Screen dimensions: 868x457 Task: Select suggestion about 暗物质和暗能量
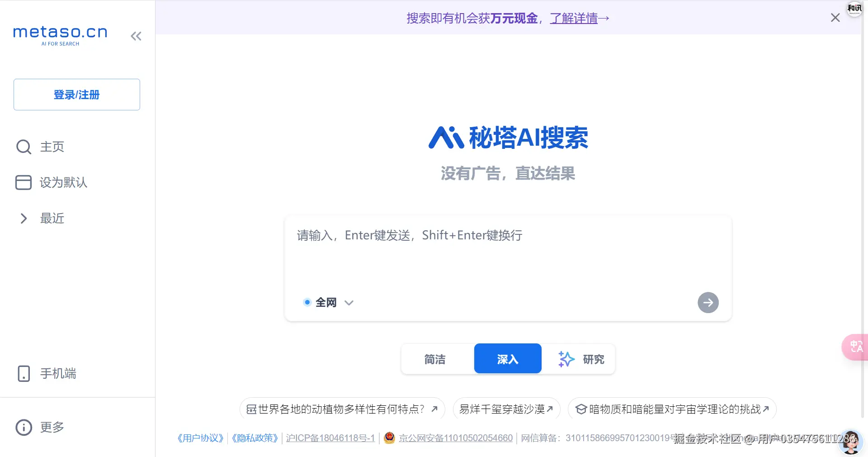672,409
